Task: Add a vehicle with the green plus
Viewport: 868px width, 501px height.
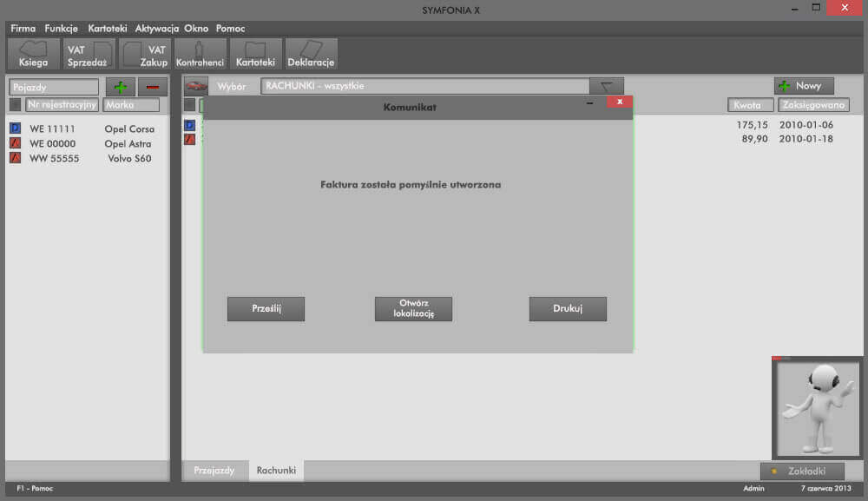Action: [x=120, y=87]
